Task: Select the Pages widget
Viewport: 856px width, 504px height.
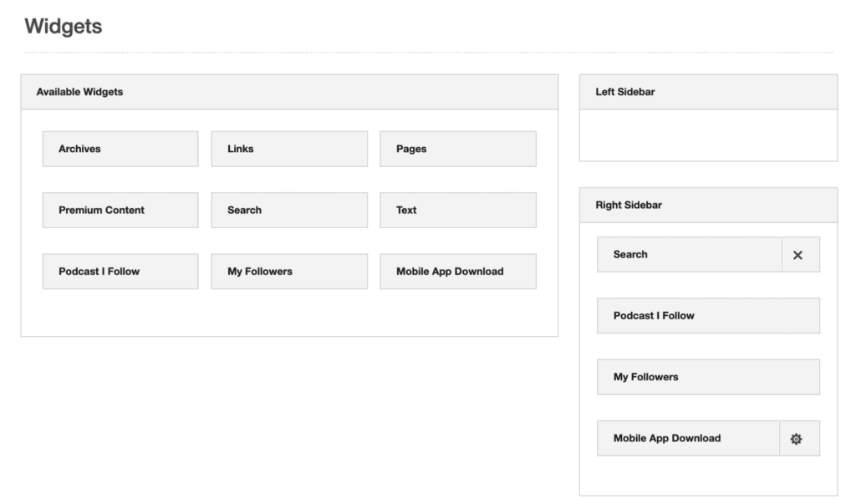Action: click(x=457, y=149)
